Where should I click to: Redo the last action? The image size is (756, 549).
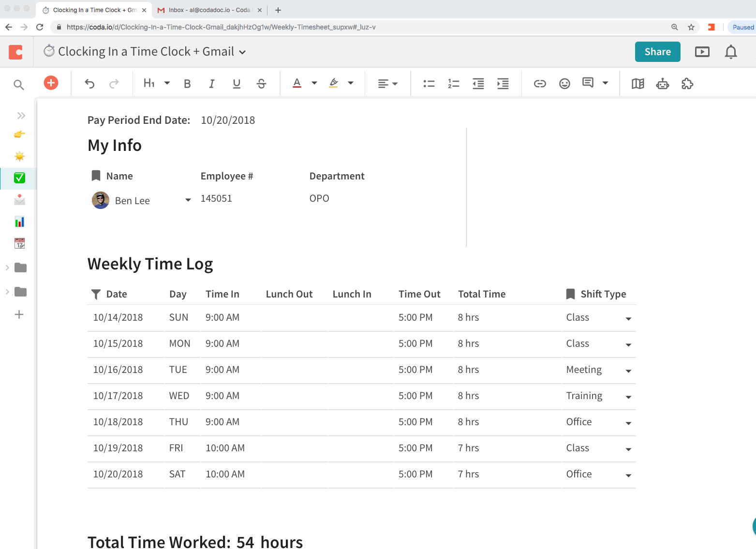[114, 84]
